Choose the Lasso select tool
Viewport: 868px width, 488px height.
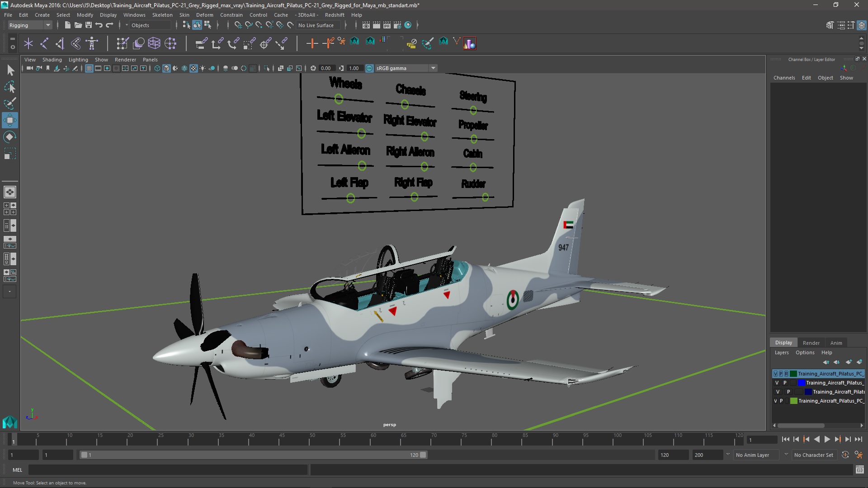click(x=9, y=86)
